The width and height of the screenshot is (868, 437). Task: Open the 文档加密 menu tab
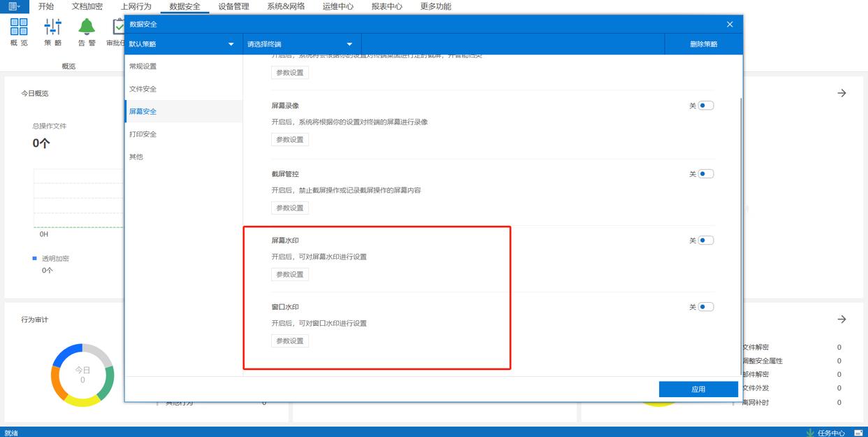(87, 6)
